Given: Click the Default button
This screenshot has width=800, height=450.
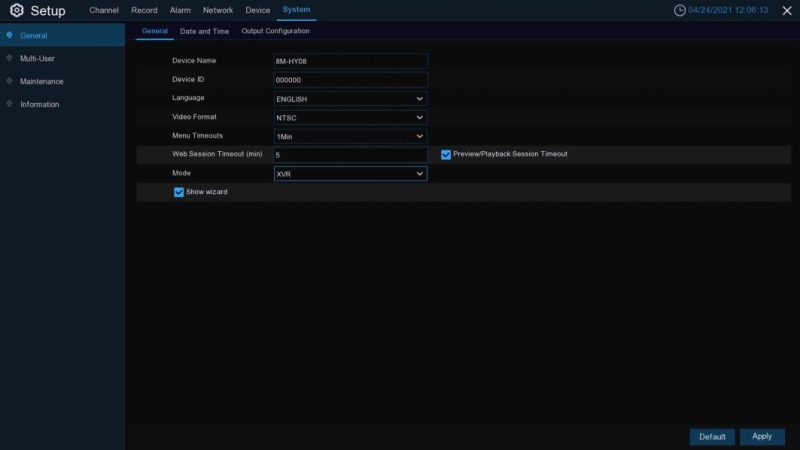Looking at the screenshot, I should [x=712, y=437].
